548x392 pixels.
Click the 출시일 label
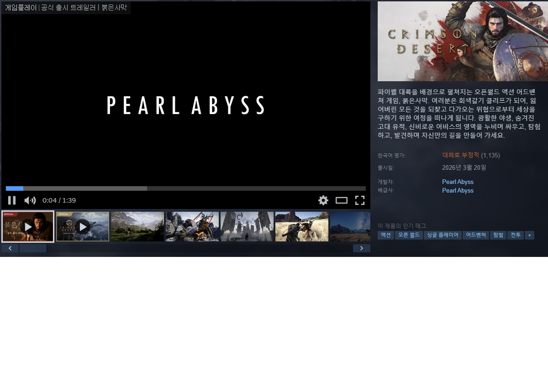click(386, 168)
